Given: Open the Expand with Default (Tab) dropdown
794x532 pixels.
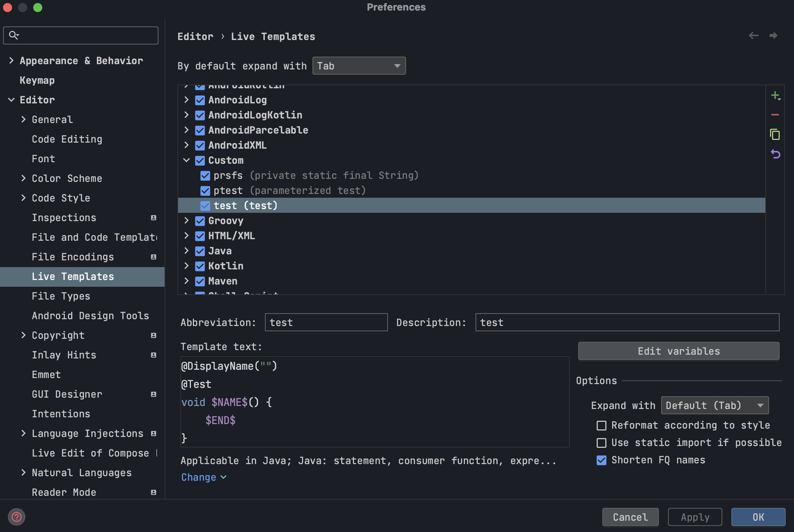Looking at the screenshot, I should coord(715,406).
